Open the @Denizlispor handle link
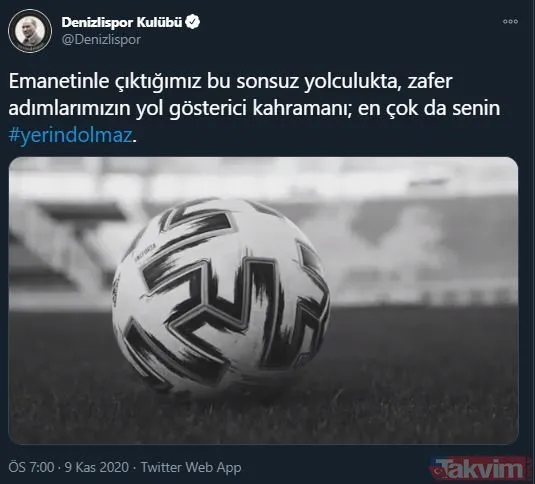 pos(101,40)
